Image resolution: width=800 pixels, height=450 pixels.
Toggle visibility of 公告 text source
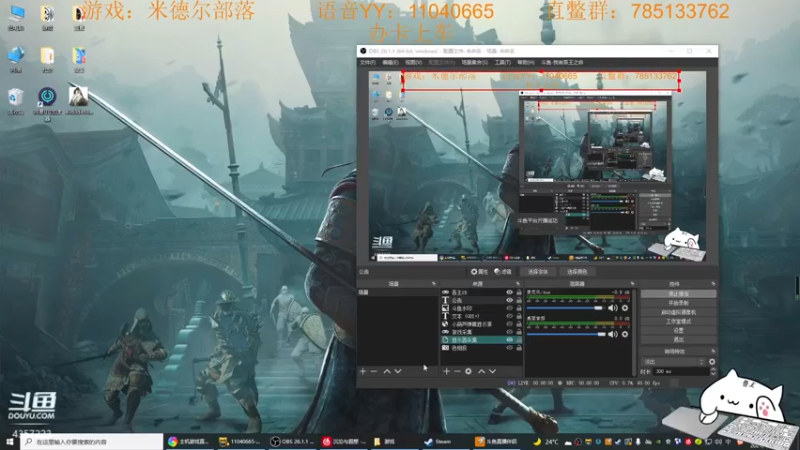[x=509, y=301]
